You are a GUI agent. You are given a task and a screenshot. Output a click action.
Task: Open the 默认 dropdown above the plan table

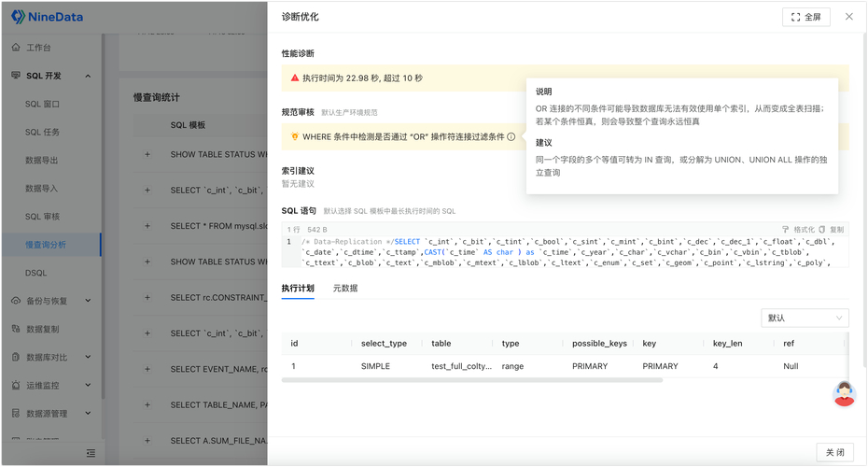click(x=805, y=318)
